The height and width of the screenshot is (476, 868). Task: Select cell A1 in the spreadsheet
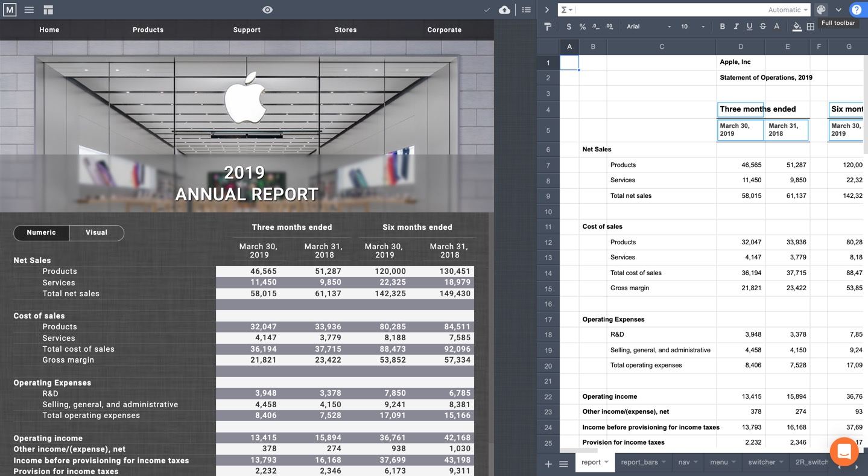pyautogui.click(x=569, y=62)
